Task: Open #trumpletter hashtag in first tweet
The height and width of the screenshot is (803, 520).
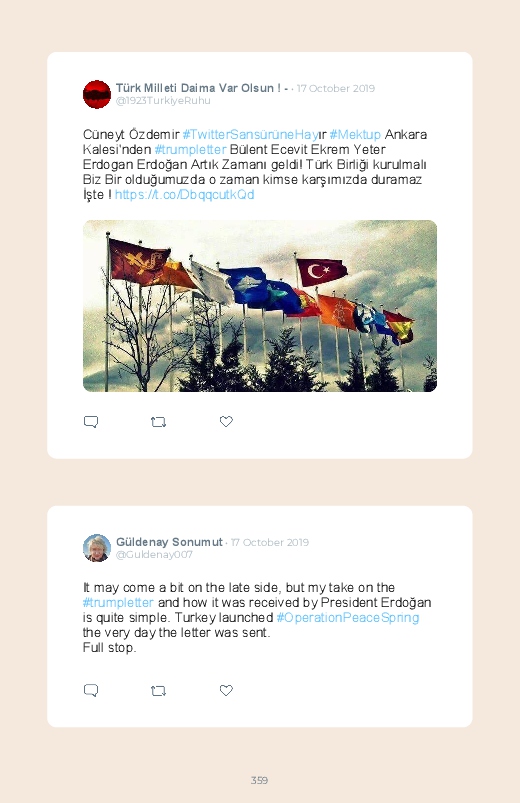Action: click(x=190, y=150)
